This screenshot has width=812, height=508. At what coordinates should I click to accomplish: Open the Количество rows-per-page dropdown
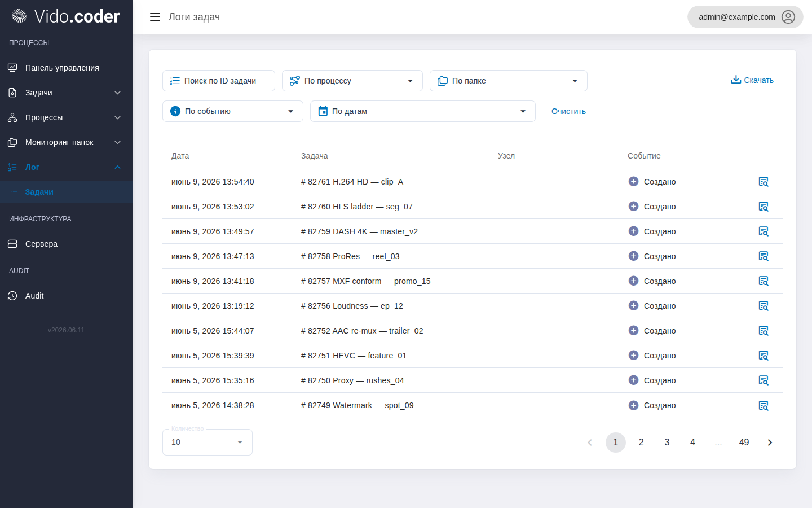(208, 442)
